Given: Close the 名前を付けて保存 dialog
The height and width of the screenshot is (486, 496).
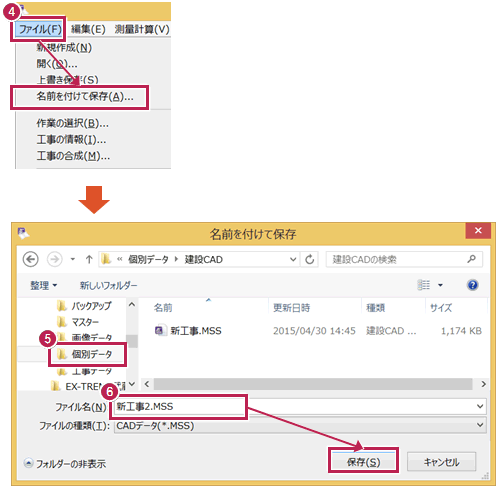Looking at the screenshot, I should (478, 230).
